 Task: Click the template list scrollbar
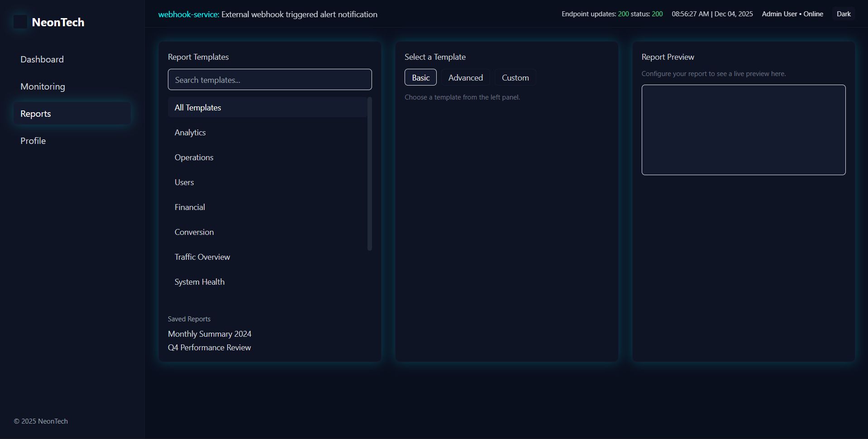[370, 174]
